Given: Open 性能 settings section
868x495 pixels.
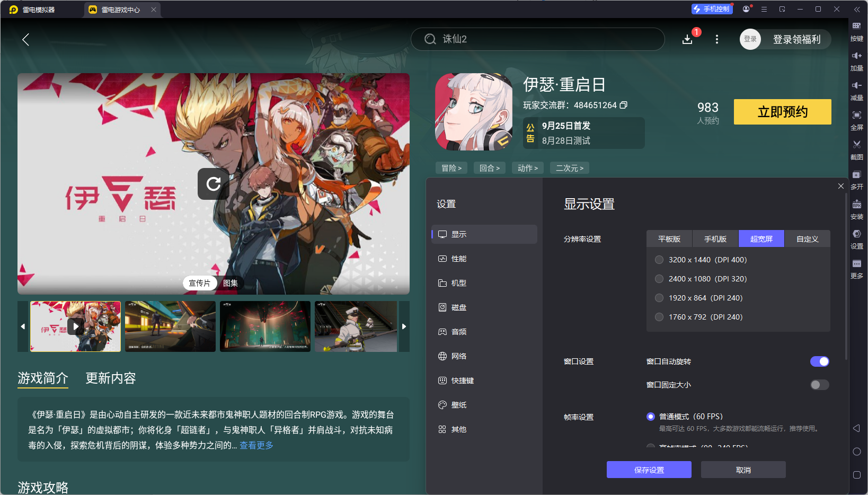Looking at the screenshot, I should click(484, 259).
